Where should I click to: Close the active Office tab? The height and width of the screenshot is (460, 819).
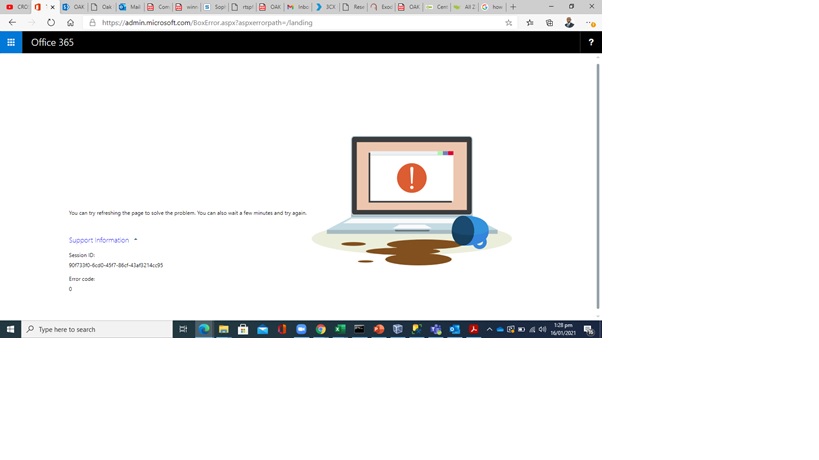[52, 7]
